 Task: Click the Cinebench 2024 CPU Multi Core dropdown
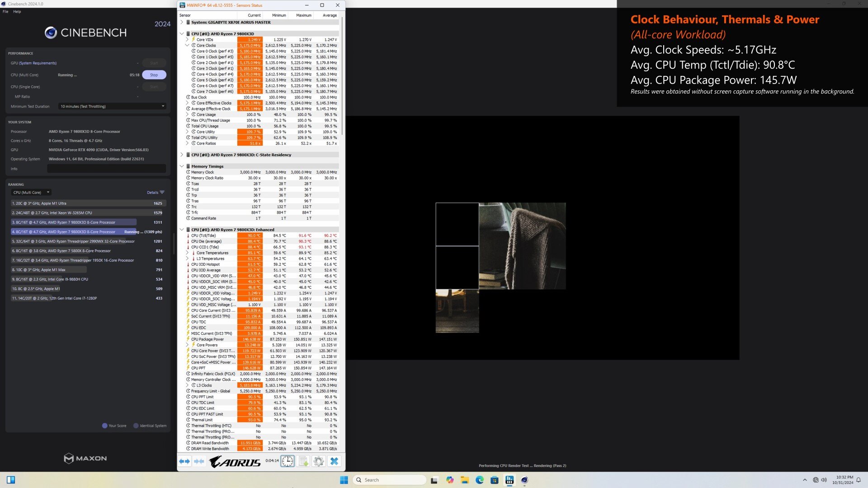(x=30, y=192)
